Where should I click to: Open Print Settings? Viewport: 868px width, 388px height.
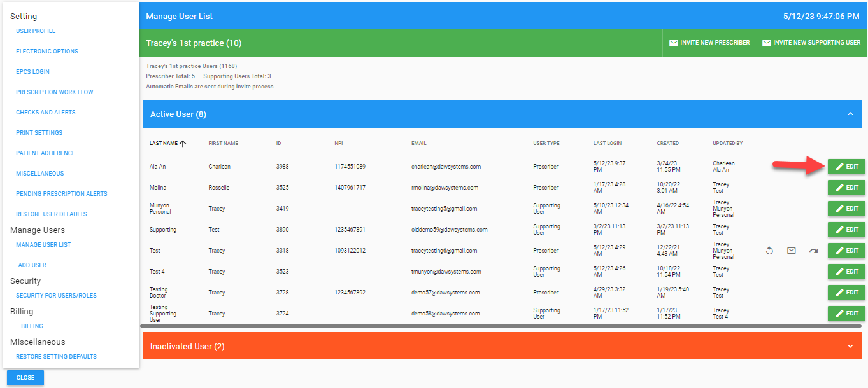point(39,133)
